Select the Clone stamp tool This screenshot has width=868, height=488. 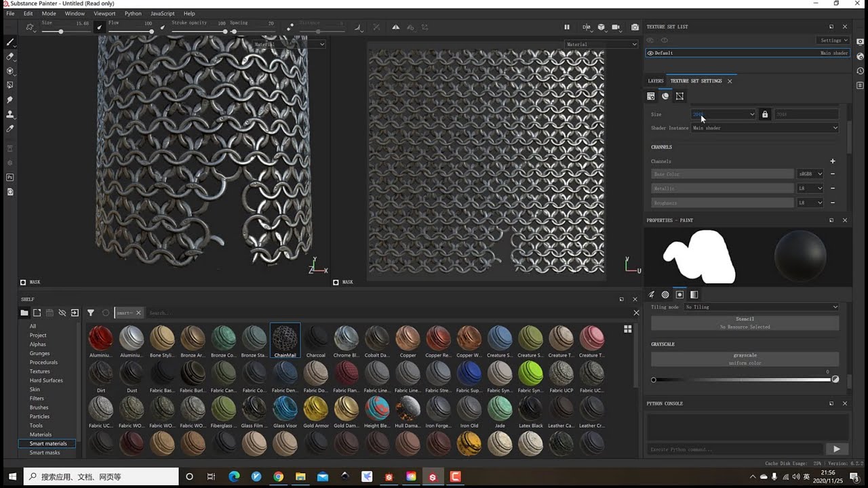(x=10, y=114)
